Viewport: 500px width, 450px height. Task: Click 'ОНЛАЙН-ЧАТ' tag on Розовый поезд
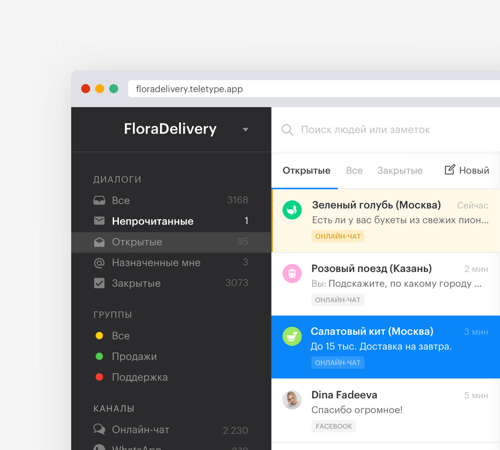tap(338, 300)
